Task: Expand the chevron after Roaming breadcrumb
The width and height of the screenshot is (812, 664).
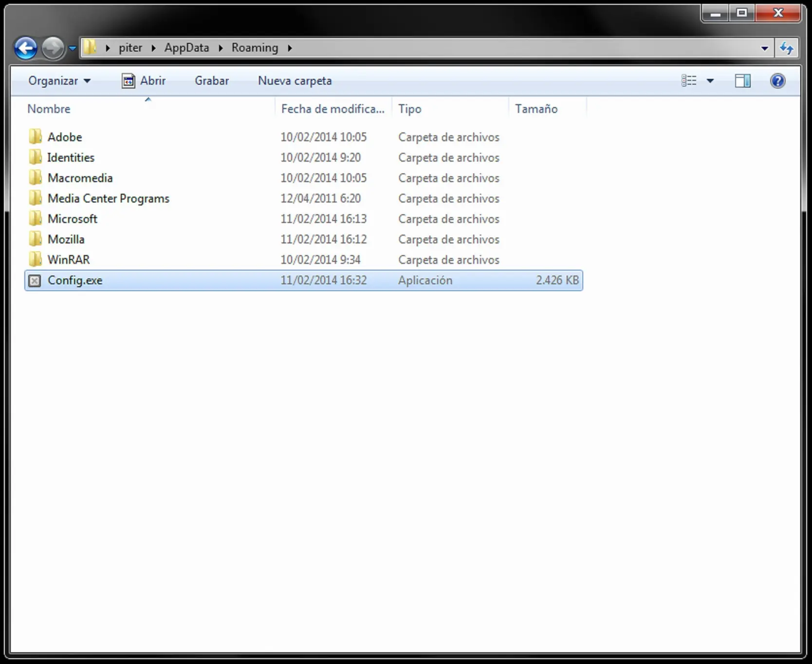Action: (290, 48)
